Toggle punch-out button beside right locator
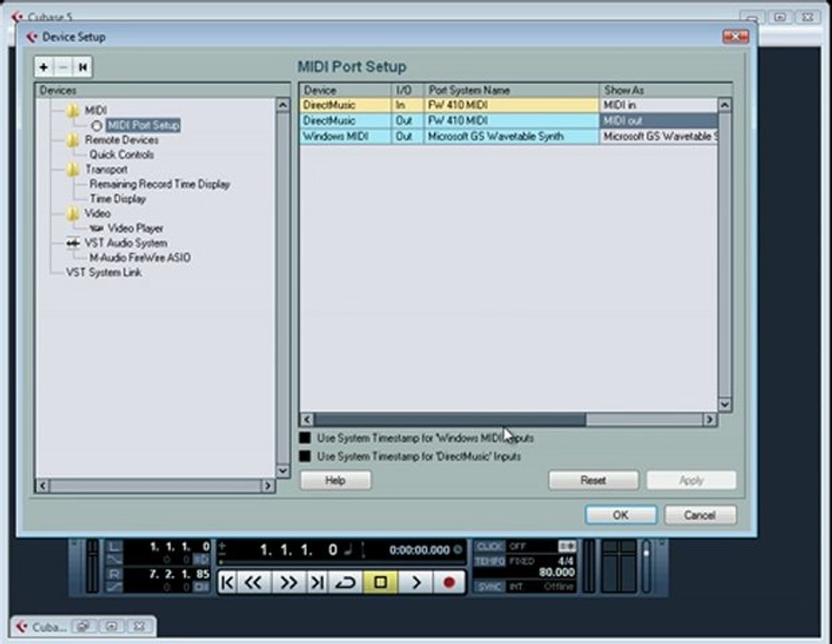The height and width of the screenshot is (644, 832). pyautogui.click(x=201, y=587)
